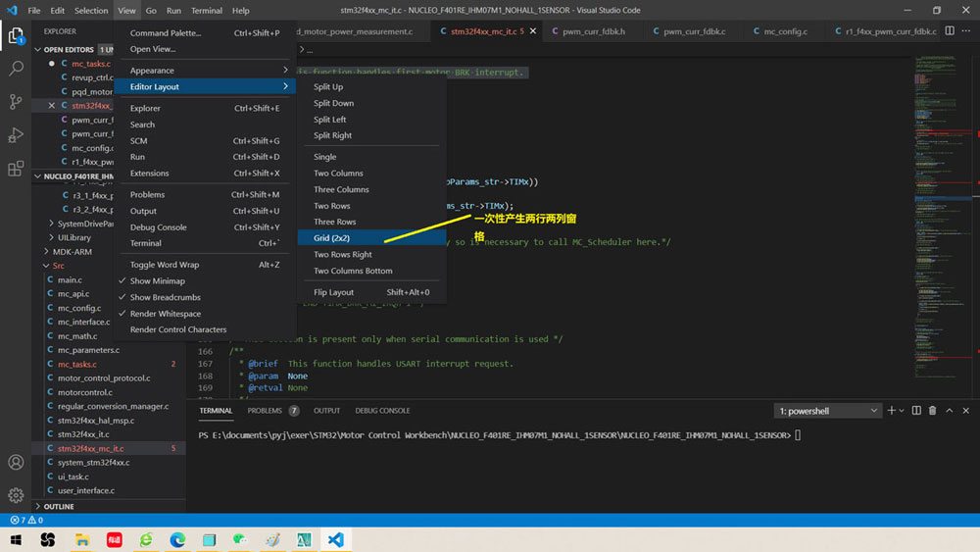980x552 pixels.
Task: Open the Accounts icon
Action: [x=16, y=462]
